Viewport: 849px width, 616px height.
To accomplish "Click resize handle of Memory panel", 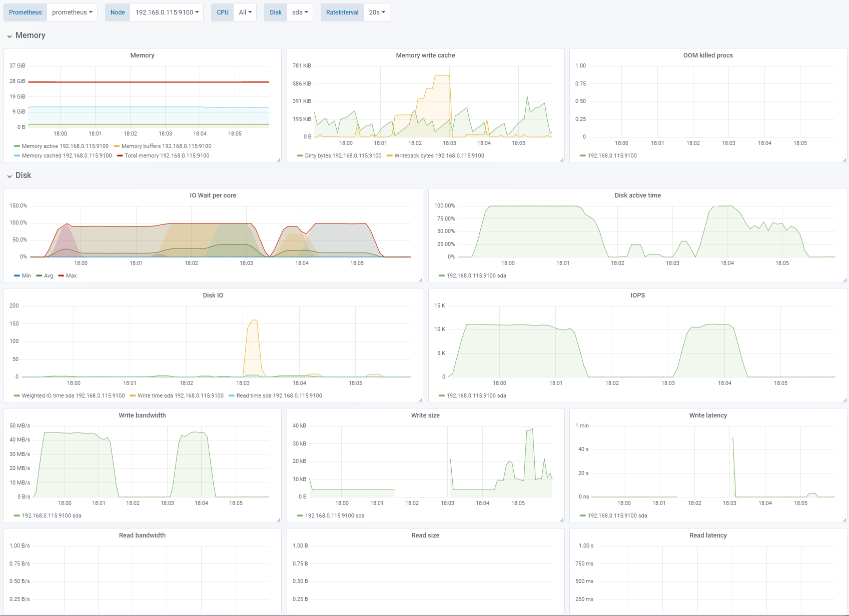I will tap(279, 160).
